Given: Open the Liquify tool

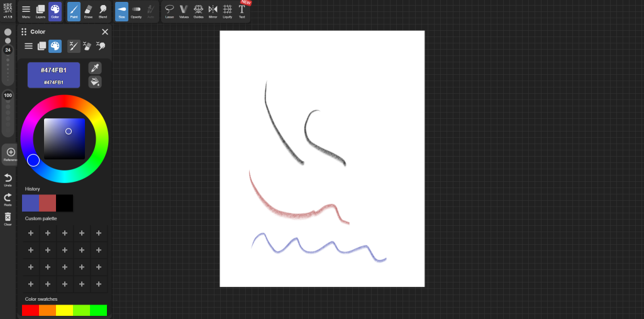Looking at the screenshot, I should (227, 11).
